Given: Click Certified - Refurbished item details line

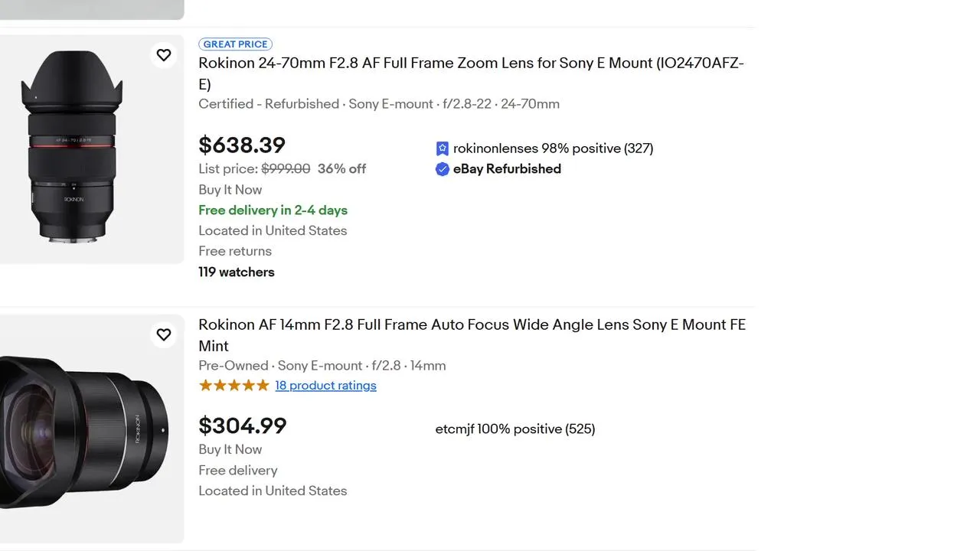Looking at the screenshot, I should (378, 104).
